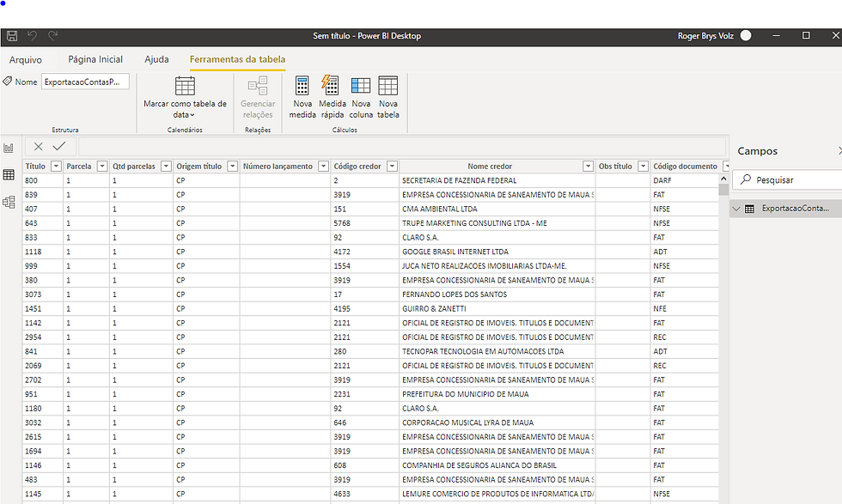Open the Qtd parcelas column filter dropdown
842x504 pixels.
(166, 167)
